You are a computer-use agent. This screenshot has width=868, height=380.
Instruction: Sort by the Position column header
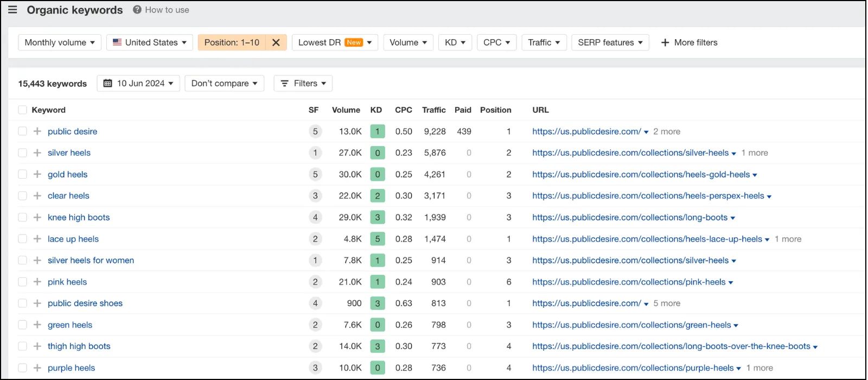[496, 110]
